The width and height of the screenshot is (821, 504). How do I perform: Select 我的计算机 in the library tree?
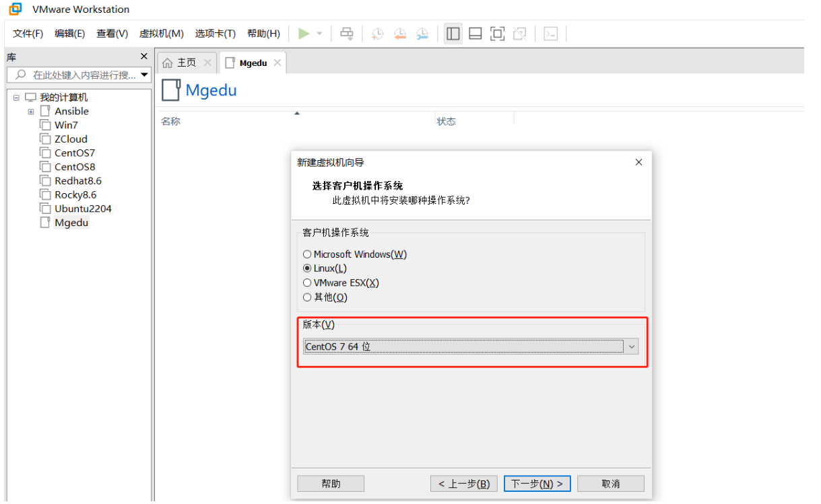coord(63,98)
